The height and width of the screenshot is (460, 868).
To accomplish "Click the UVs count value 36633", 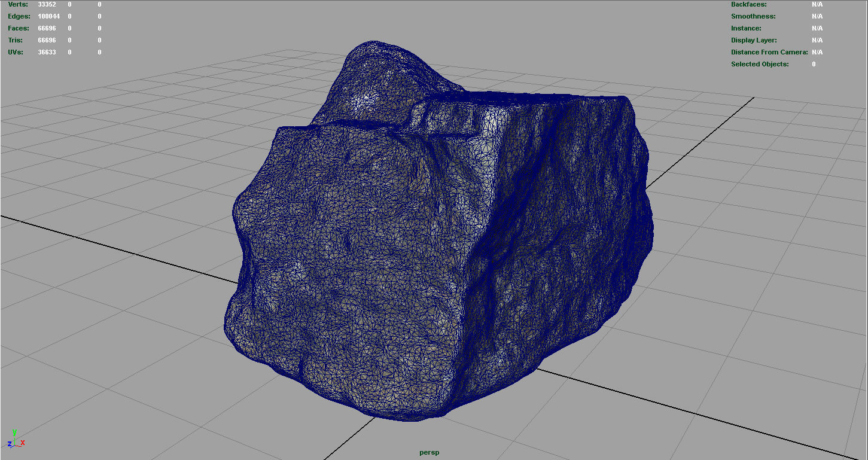I will (x=47, y=52).
